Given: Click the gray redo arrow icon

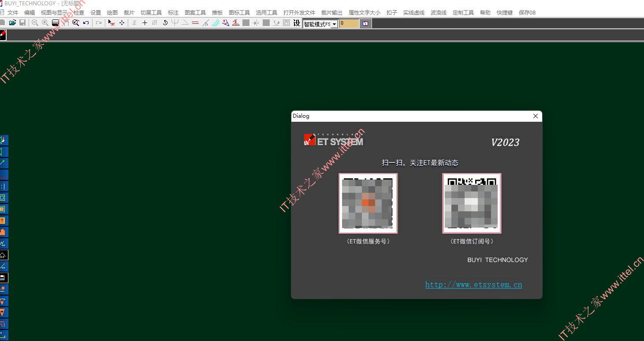Looking at the screenshot, I should tap(99, 23).
